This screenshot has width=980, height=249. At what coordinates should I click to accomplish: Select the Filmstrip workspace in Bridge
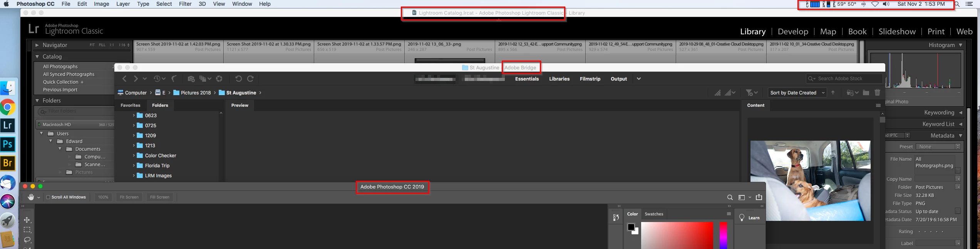590,79
